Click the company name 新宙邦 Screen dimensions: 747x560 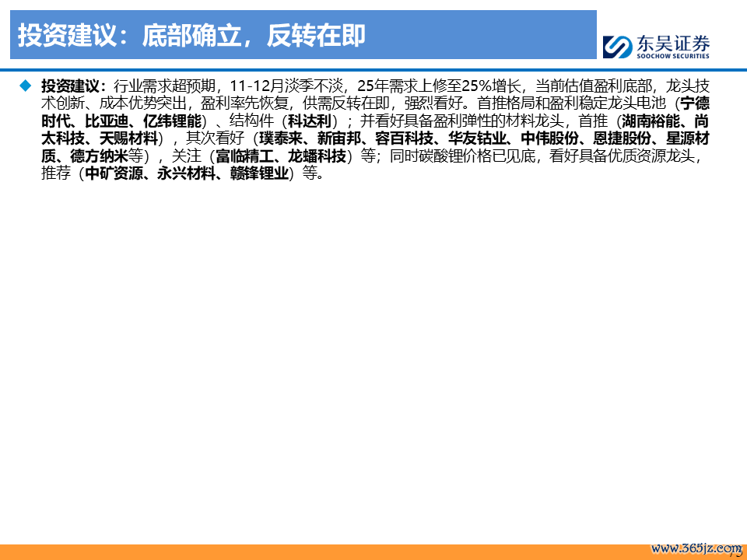pyautogui.click(x=338, y=138)
